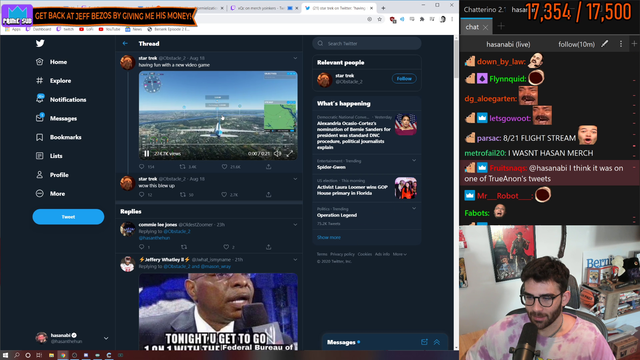Viewport: 640px width, 360px height.
Task: Open the Jeffery Whatley GIF
Action: [x=218, y=312]
